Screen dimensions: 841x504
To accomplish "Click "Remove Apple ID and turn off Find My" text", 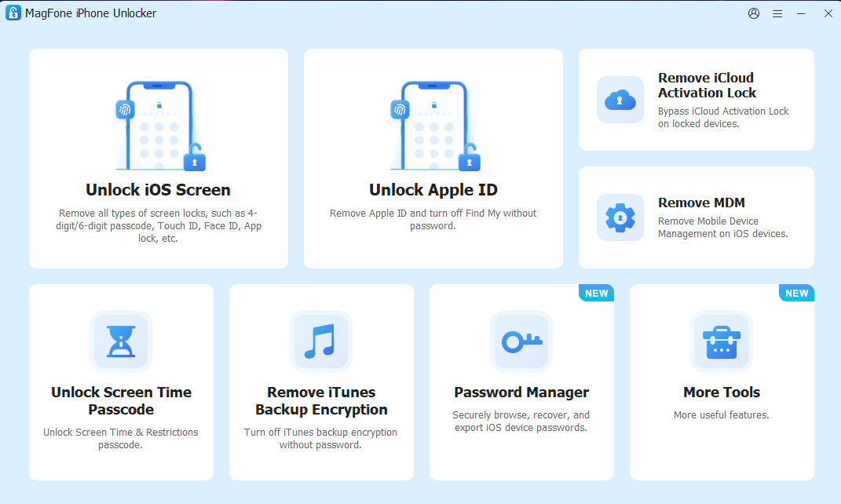I will [x=433, y=219].
